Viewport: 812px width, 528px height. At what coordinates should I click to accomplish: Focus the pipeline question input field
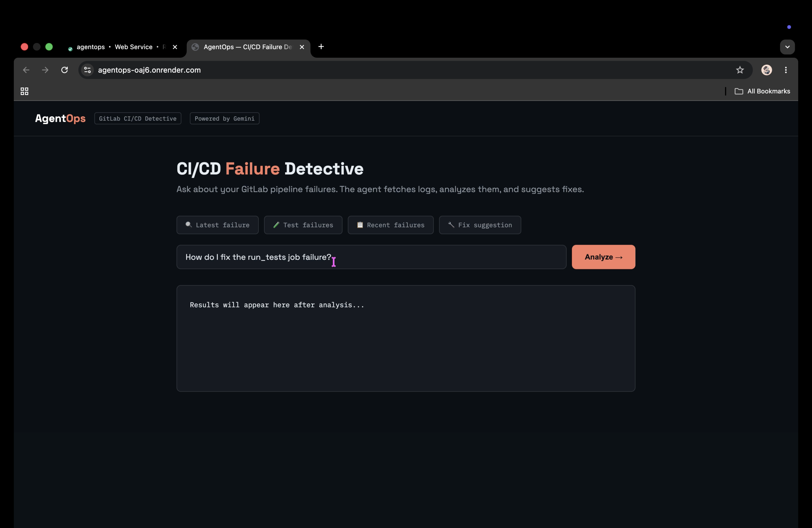pos(371,257)
